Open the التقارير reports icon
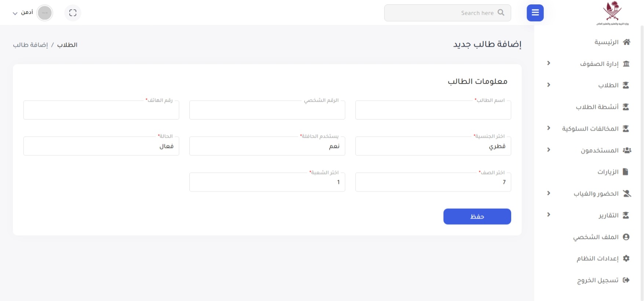The height and width of the screenshot is (301, 644). click(x=626, y=215)
